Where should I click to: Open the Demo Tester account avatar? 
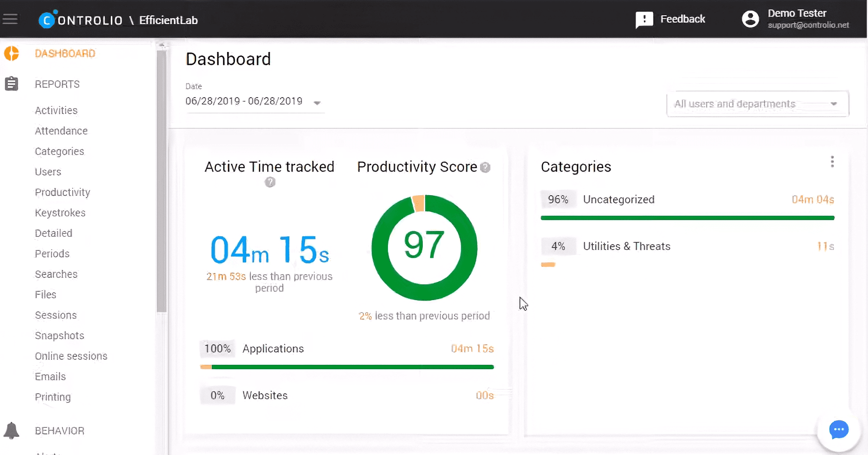(750, 19)
